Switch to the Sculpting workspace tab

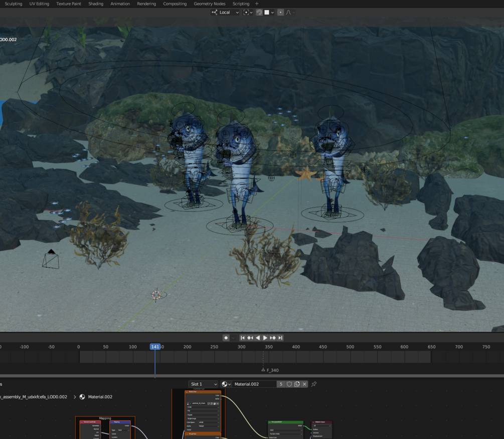[x=13, y=4]
